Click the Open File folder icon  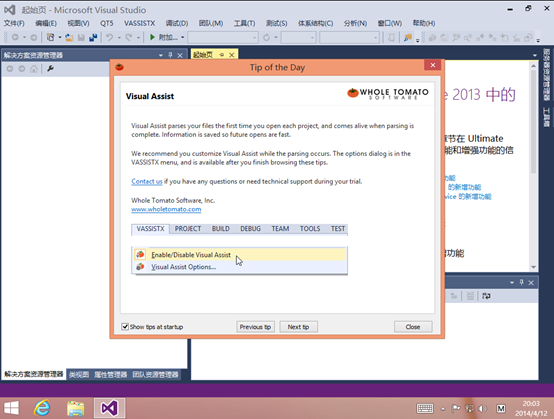point(69,37)
